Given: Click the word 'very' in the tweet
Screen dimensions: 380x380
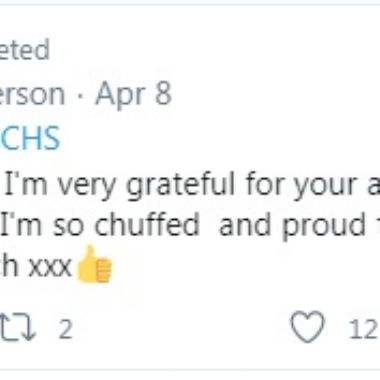Looking at the screenshot, I should click(x=87, y=187).
